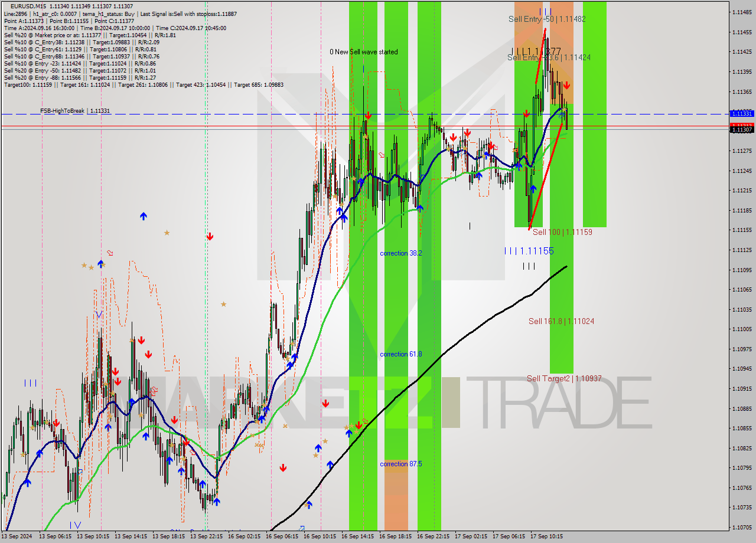This screenshot has height=543, width=756.
Task: Select 'Sell Entry -23.6 | 1.11424' label
Action: point(549,57)
